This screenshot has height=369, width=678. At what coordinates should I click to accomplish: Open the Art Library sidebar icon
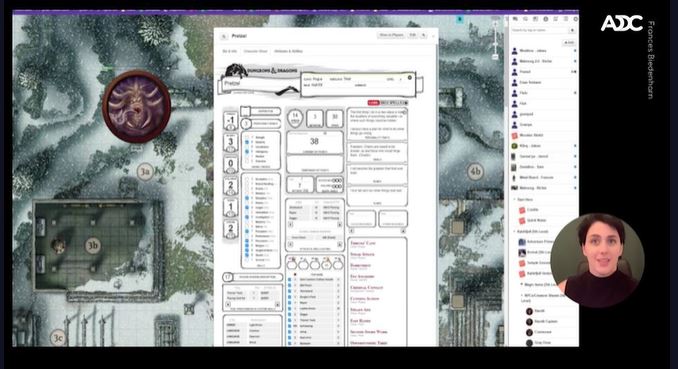(525, 19)
